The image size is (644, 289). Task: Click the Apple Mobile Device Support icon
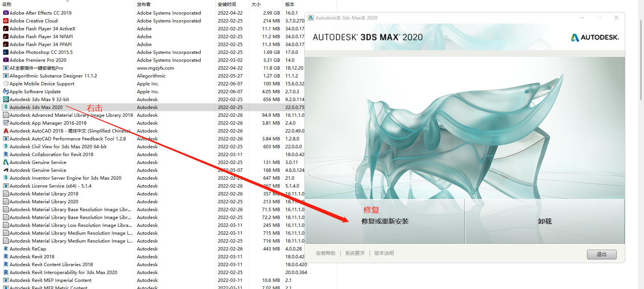(6, 83)
